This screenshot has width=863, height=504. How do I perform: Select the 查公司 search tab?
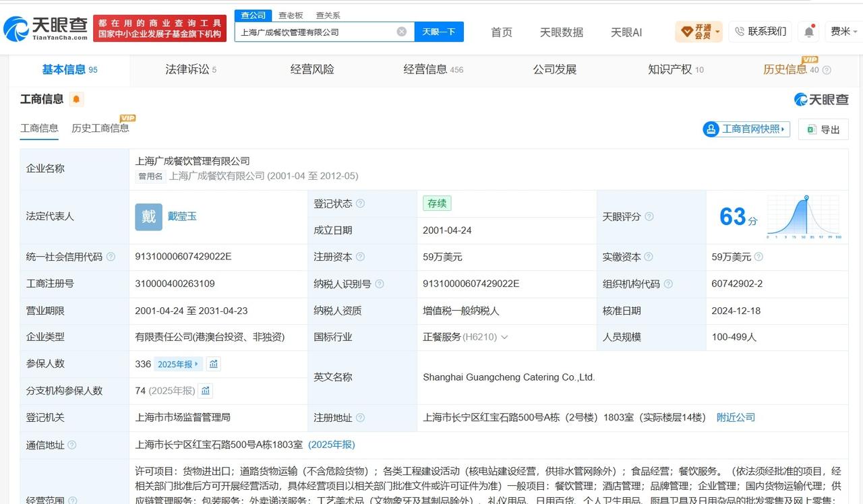coord(254,15)
